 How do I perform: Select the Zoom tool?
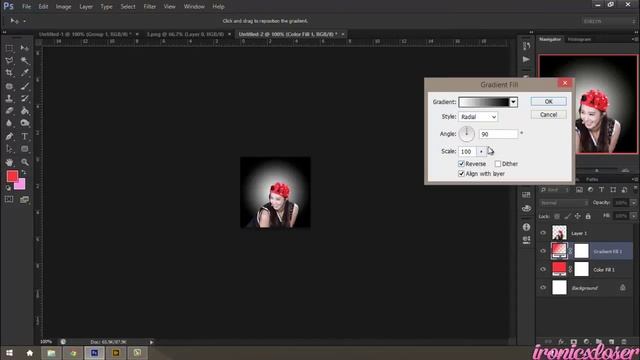(x=24, y=162)
